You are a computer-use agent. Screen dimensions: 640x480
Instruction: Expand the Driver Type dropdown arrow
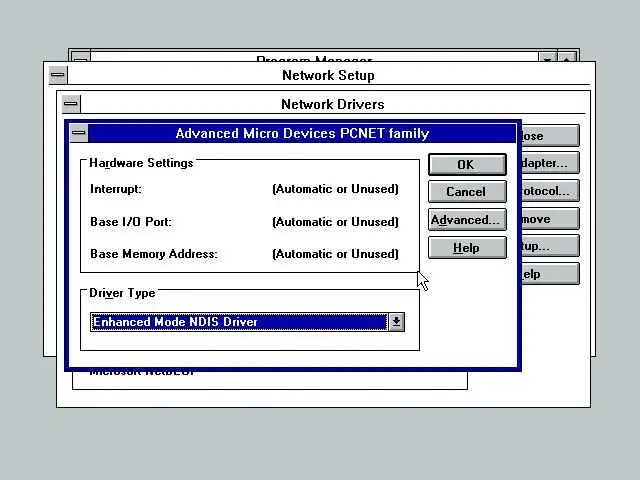point(396,322)
